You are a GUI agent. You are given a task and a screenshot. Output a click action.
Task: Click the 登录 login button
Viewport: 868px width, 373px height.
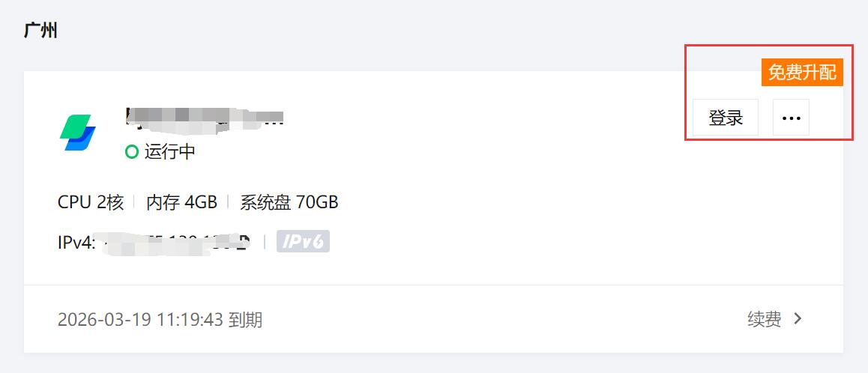tap(726, 118)
